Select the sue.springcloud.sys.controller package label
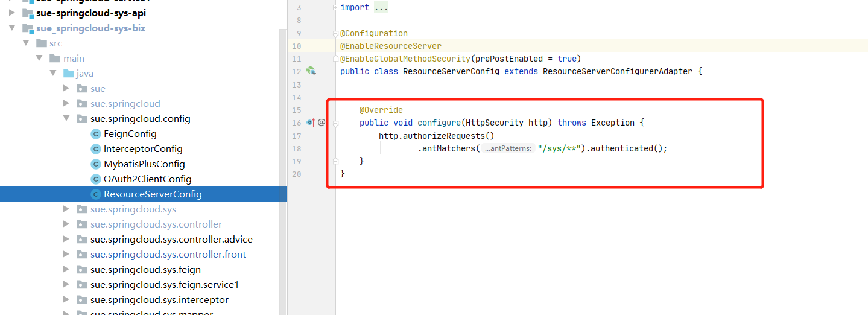This screenshot has height=315, width=868. coord(156,224)
